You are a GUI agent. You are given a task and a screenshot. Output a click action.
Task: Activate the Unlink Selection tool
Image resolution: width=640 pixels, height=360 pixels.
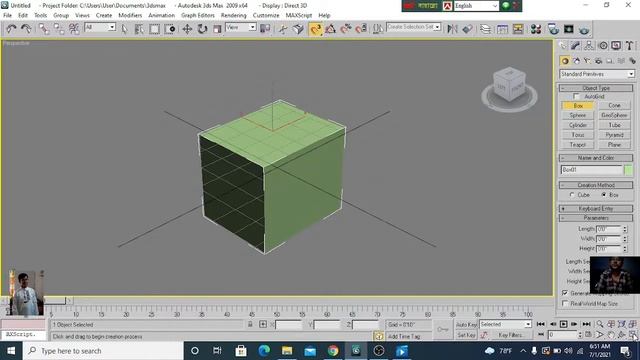tap(59, 29)
